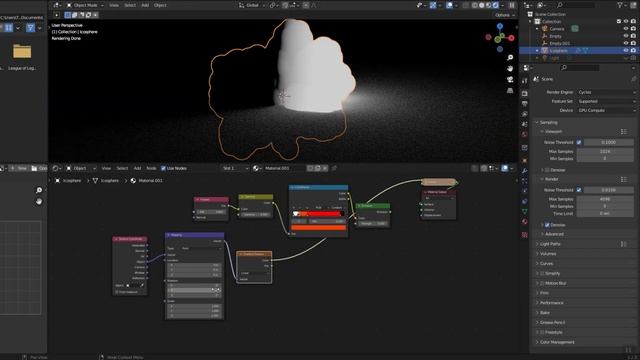This screenshot has width=640, height=360.
Task: Open the viewport Options popover
Action: [x=504, y=15]
